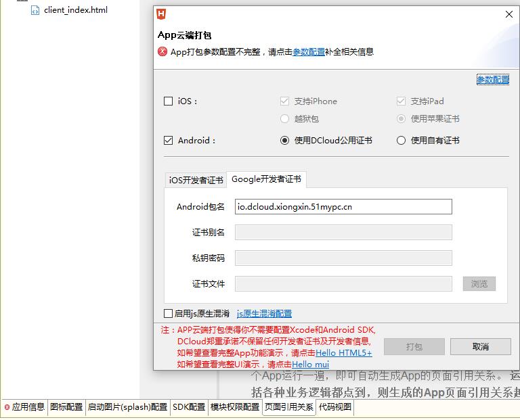The height and width of the screenshot is (420, 520).
Task: Switch to the Google开发者证书 tab
Action: click(266, 179)
